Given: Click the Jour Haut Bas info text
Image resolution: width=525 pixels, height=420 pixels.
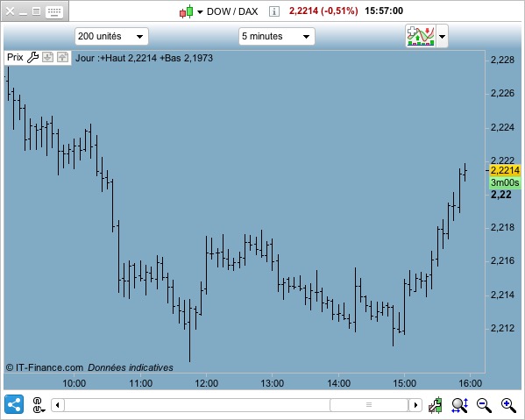Looking at the screenshot, I should coord(144,58).
